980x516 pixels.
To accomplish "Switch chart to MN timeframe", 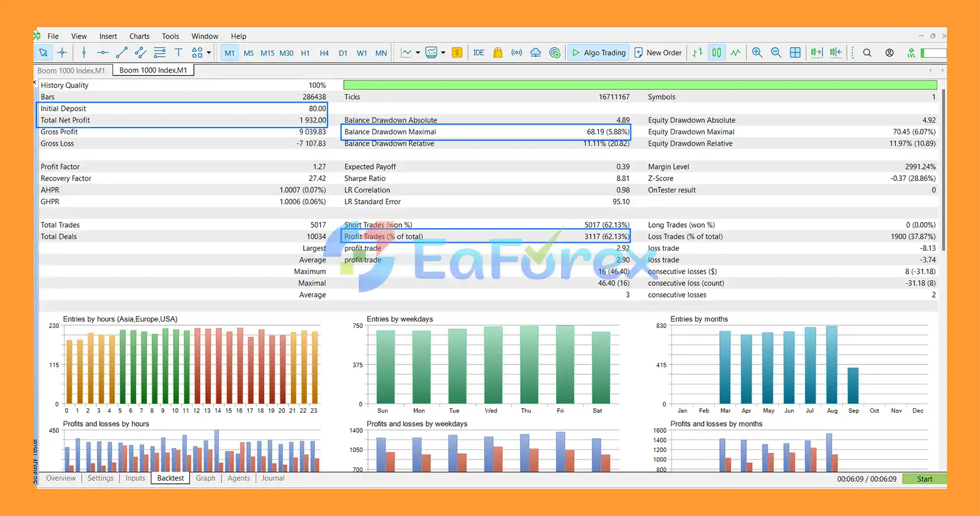I will click(x=381, y=53).
